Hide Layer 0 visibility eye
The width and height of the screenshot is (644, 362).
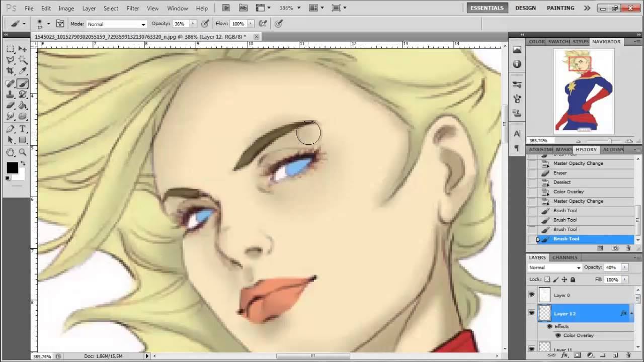[531, 295]
